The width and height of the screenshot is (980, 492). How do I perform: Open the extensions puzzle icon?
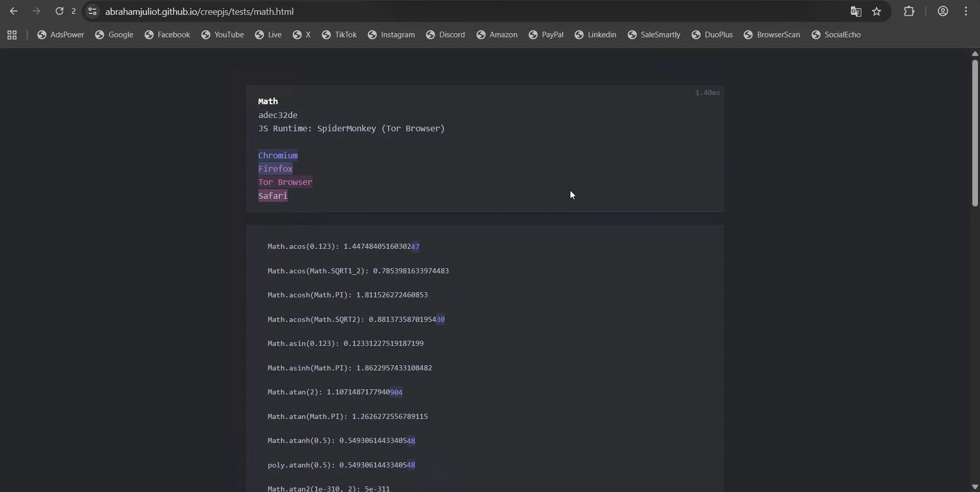909,11
